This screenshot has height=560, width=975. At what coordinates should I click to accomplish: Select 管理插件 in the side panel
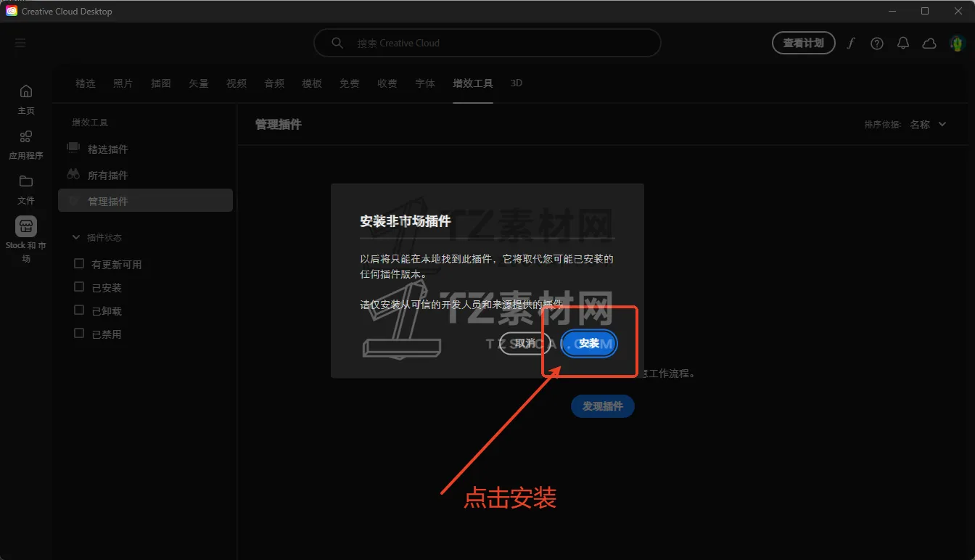point(145,201)
